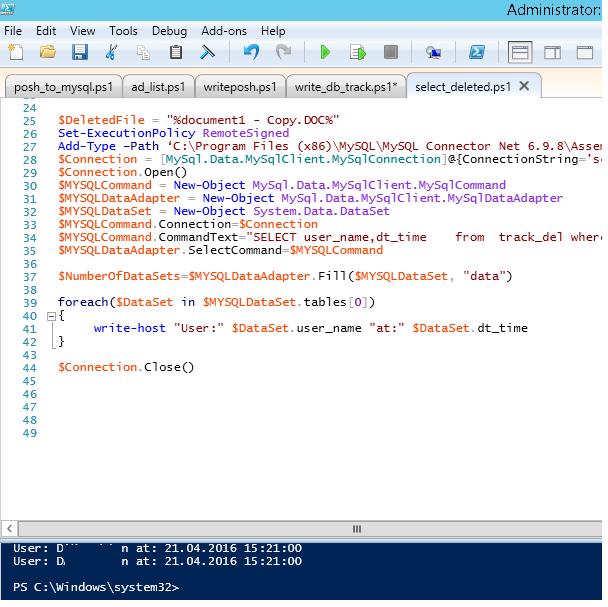Save the current script with floppy icon

tap(79, 52)
